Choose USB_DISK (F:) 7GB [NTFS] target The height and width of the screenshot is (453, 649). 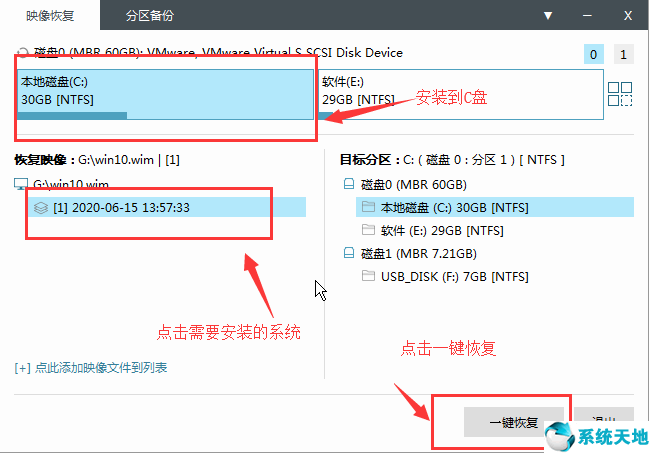coord(454,277)
